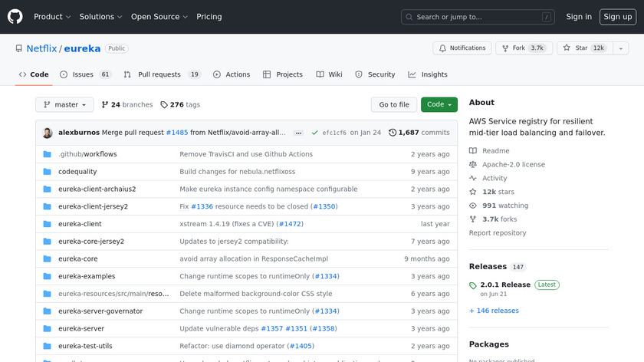Image resolution: width=644 pixels, height=362 pixels.
Task: Open the Wiki tab
Action: click(330, 74)
